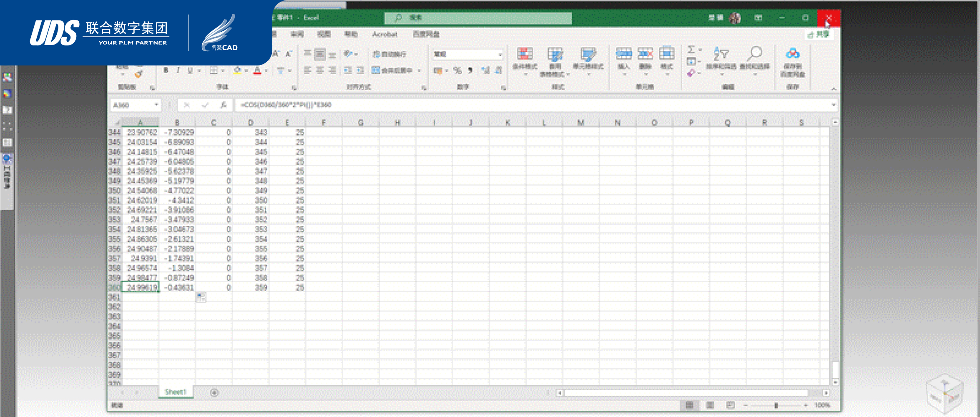Image resolution: width=980 pixels, height=417 pixels.
Task: Toggle bold formatting
Action: [x=166, y=70]
